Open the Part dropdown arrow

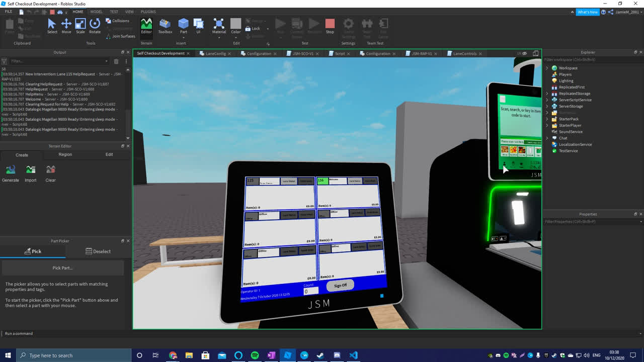tap(183, 37)
